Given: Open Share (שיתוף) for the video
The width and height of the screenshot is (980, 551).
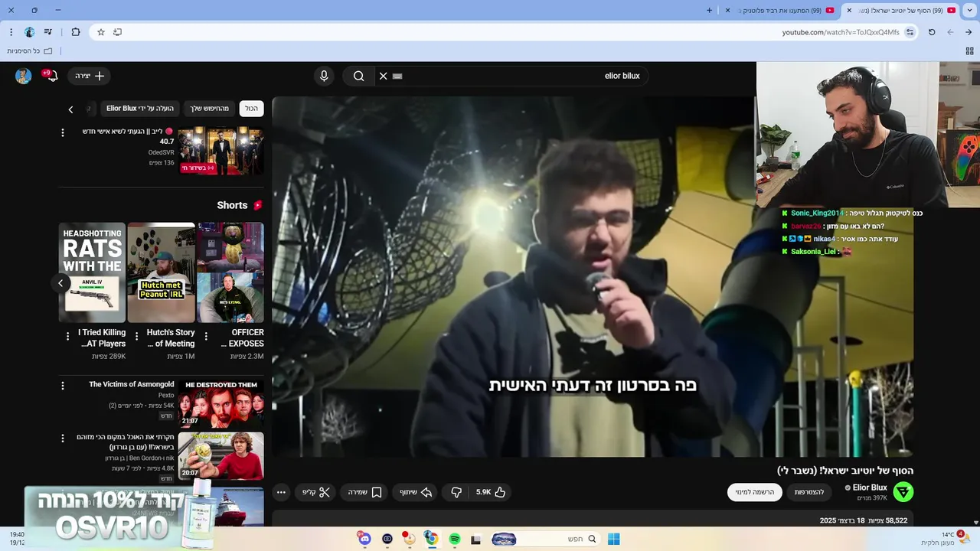Looking at the screenshot, I should tap(416, 492).
